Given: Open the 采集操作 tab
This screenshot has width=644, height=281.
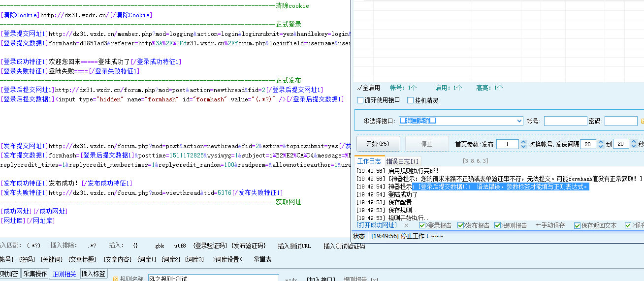Looking at the screenshot, I should 35,274.
